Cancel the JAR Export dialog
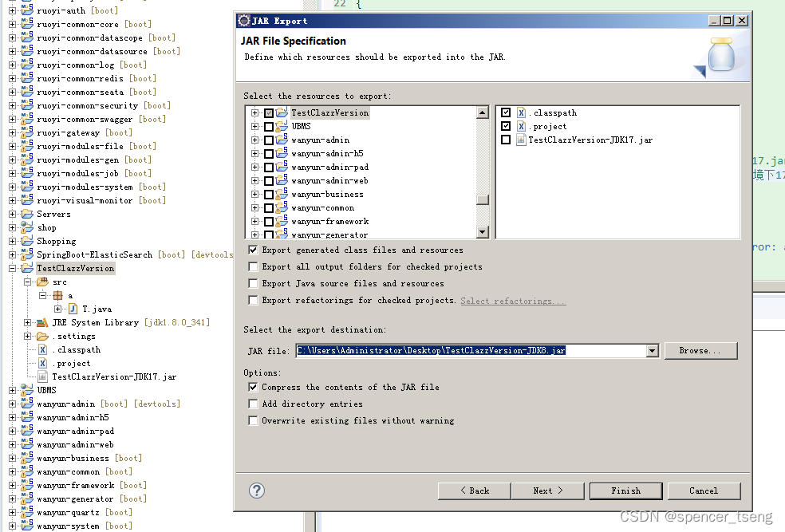 click(704, 491)
